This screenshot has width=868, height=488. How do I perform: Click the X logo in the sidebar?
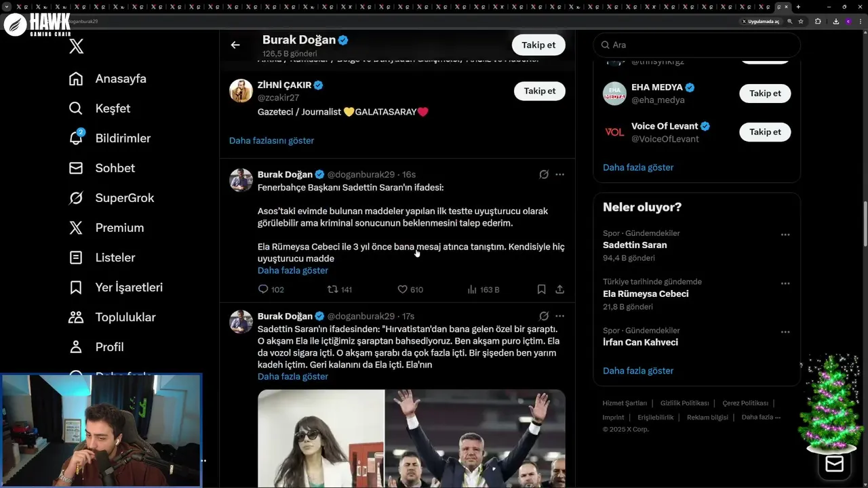77,46
